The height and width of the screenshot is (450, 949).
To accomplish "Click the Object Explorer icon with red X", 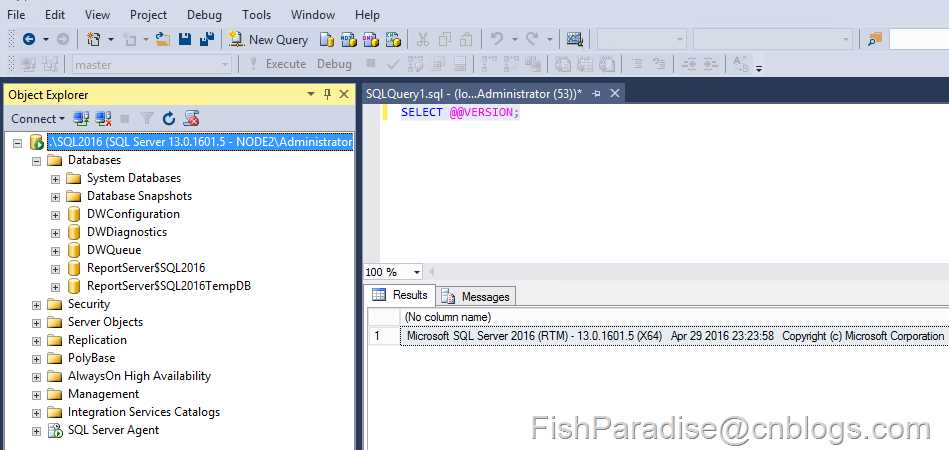I will click(192, 119).
